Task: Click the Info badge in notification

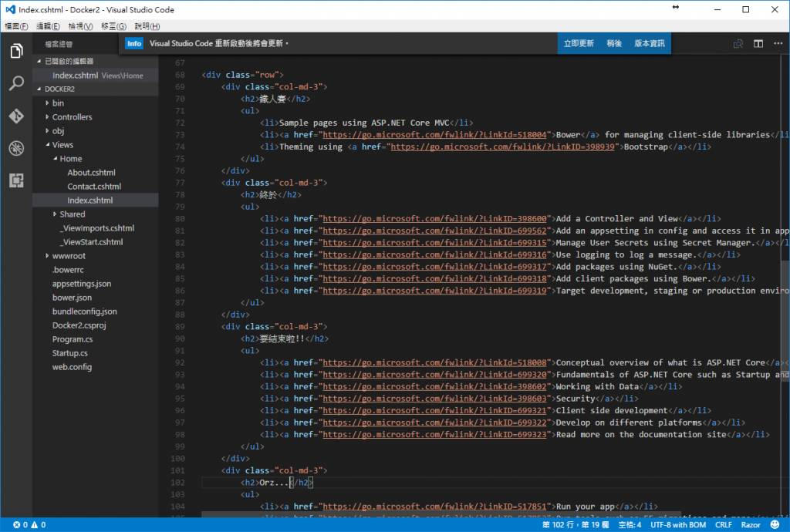Action: coord(134,43)
